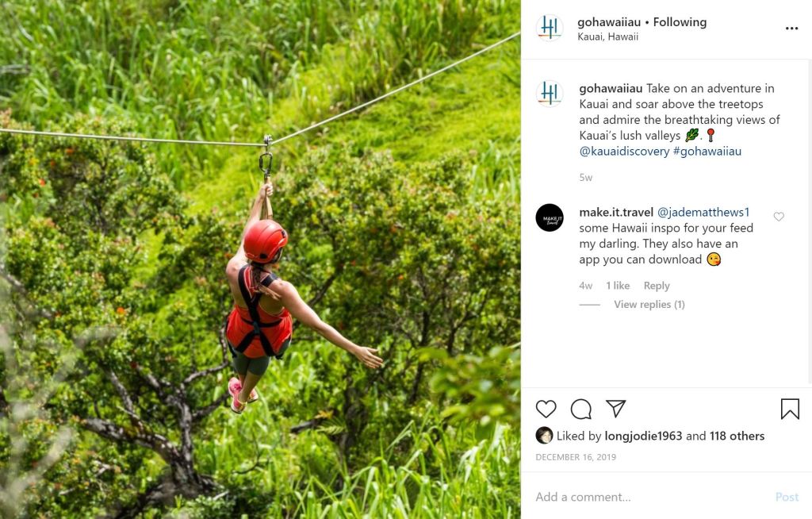
Task: Open the @kauaidiscovery mention
Action: (624, 151)
